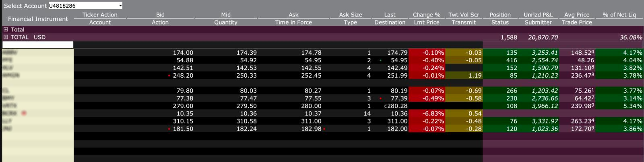The width and height of the screenshot is (644, 162).
Task: Expand the Total row
Action: tap(6, 29)
